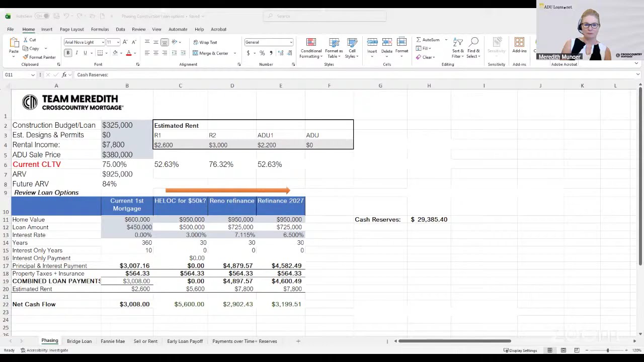Open Early Loan Payoff sheet
Screen dimensions: 644x362
click(185, 341)
